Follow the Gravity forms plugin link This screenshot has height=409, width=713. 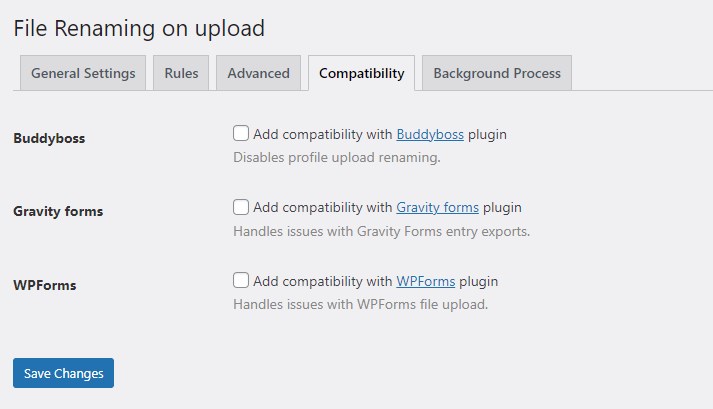click(x=437, y=208)
